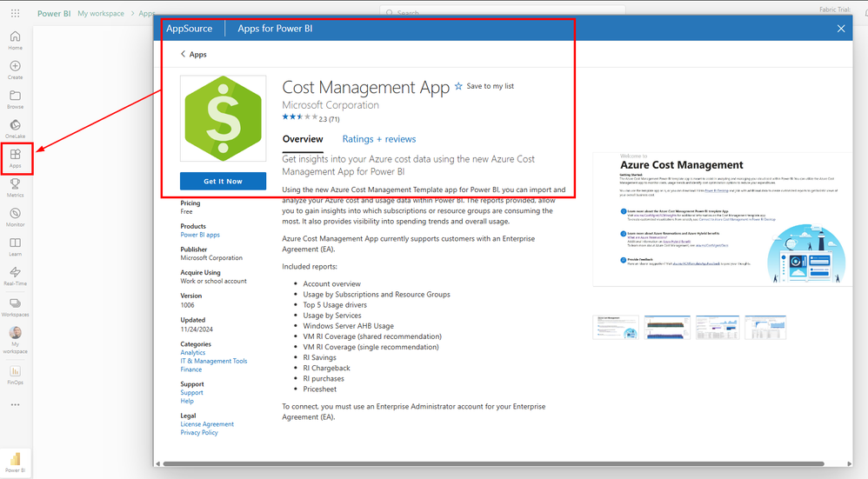Click the Updated date 11/24/2024
The image size is (868, 479).
(197, 329)
